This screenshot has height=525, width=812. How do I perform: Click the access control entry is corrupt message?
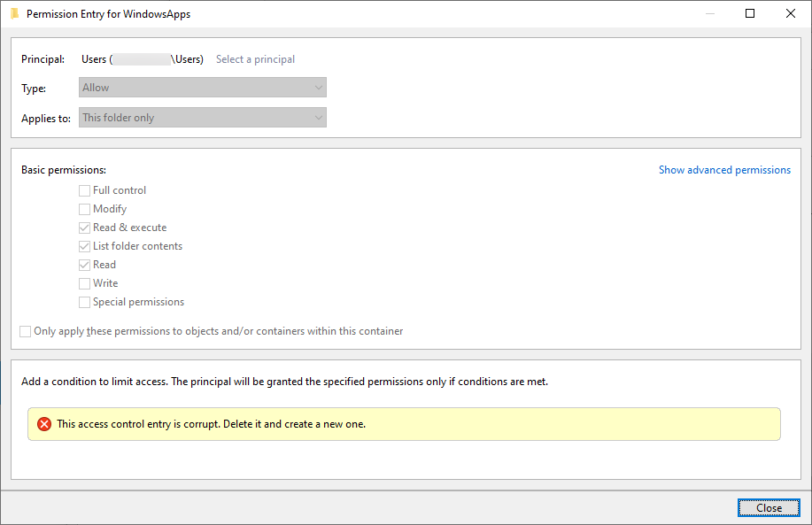[212, 424]
